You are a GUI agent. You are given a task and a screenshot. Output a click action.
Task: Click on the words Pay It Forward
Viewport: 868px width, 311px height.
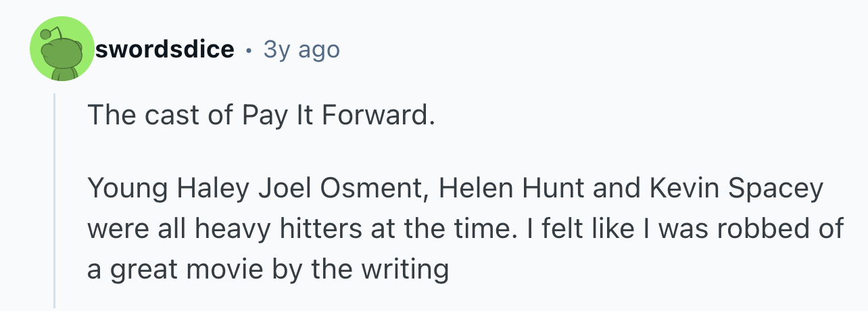click(338, 116)
